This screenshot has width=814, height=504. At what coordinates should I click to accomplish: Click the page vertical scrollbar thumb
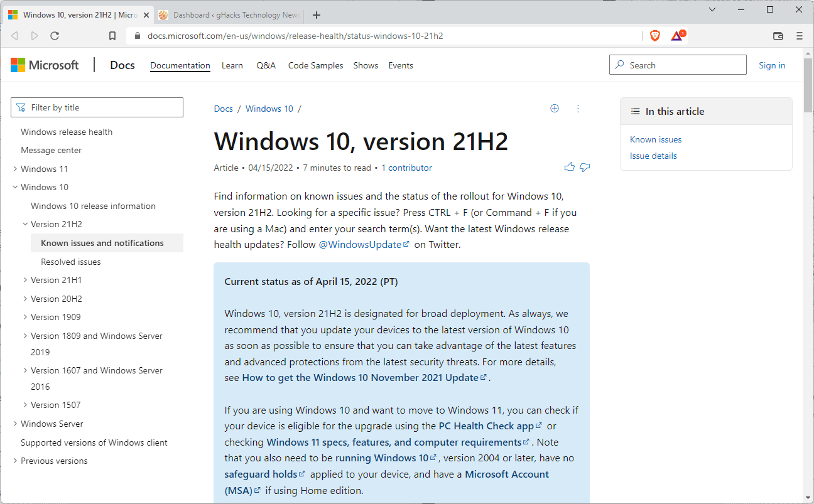pyautogui.click(x=808, y=84)
